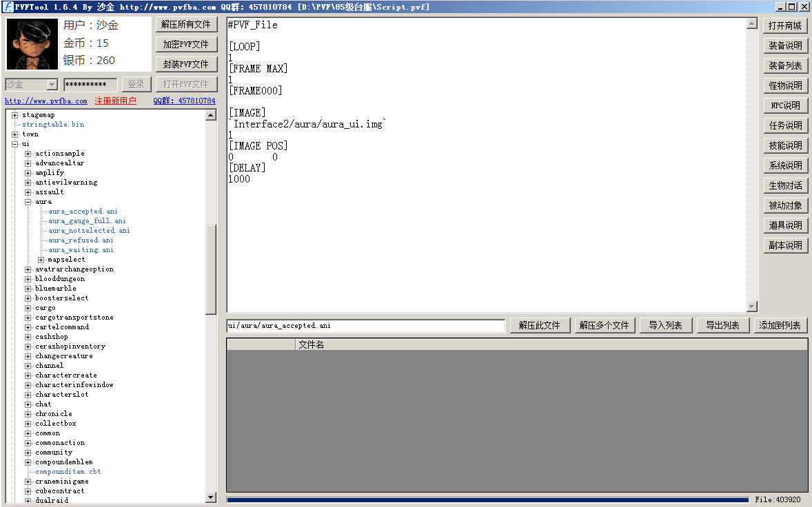Focus the masked password field
This screenshot has width=812, height=507.
point(90,84)
